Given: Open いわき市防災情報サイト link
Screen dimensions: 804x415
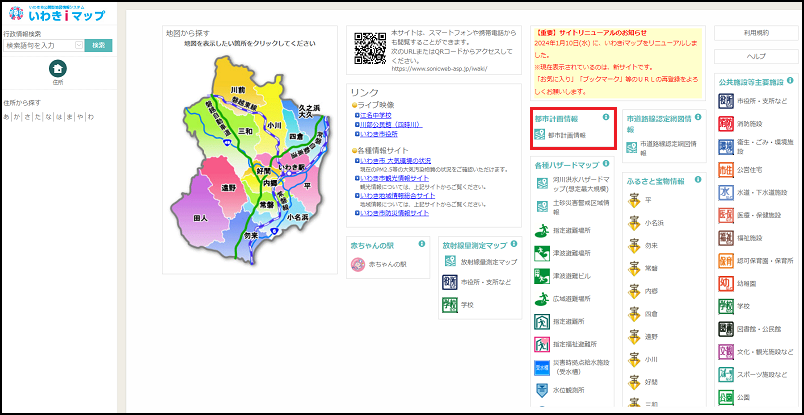Looking at the screenshot, I should pyautogui.click(x=394, y=212).
